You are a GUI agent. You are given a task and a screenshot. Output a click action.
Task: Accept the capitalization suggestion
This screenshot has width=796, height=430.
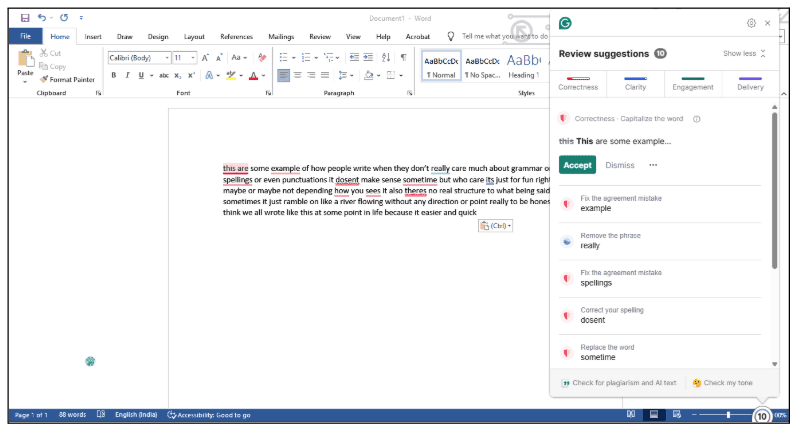[x=577, y=165]
